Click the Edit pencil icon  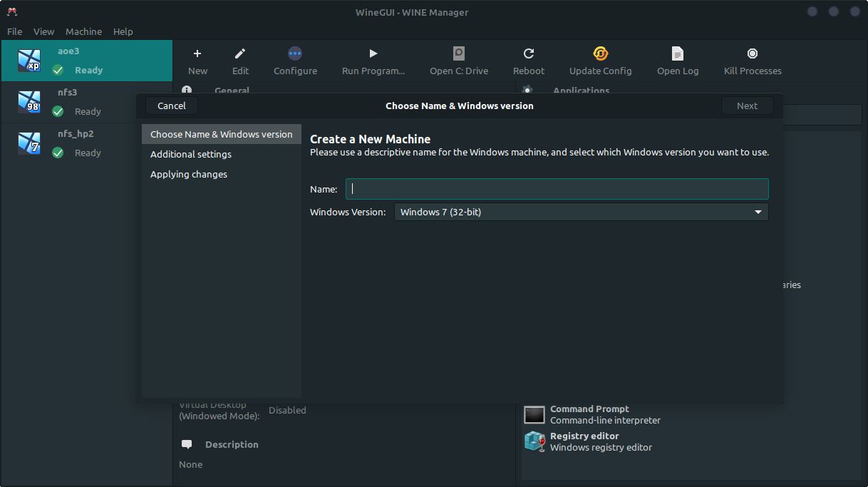click(240, 53)
